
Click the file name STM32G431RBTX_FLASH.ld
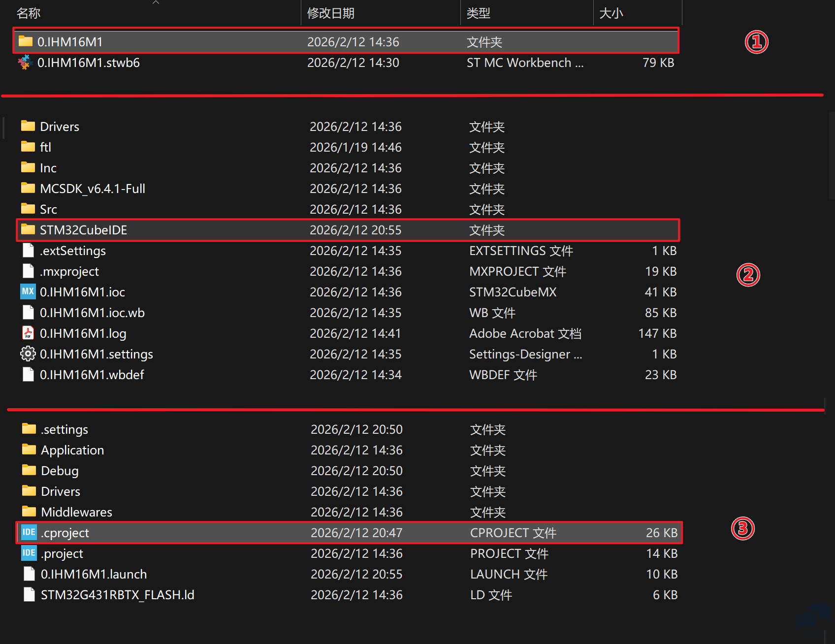(118, 595)
